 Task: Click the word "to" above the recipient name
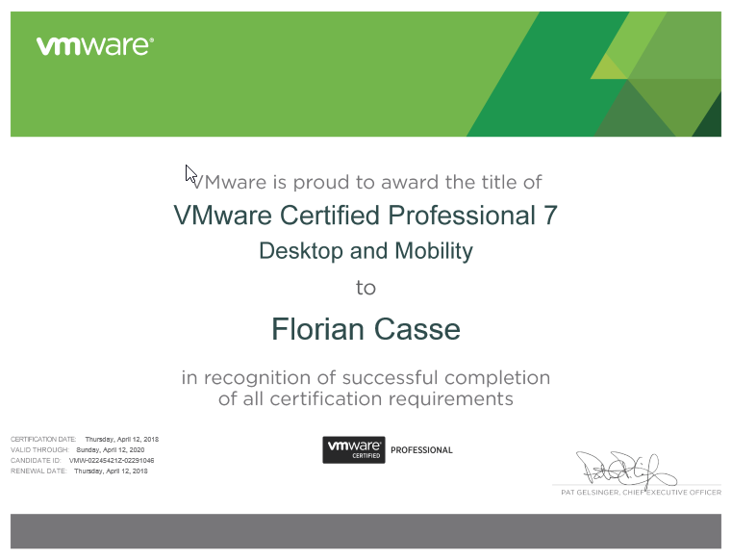point(366,288)
